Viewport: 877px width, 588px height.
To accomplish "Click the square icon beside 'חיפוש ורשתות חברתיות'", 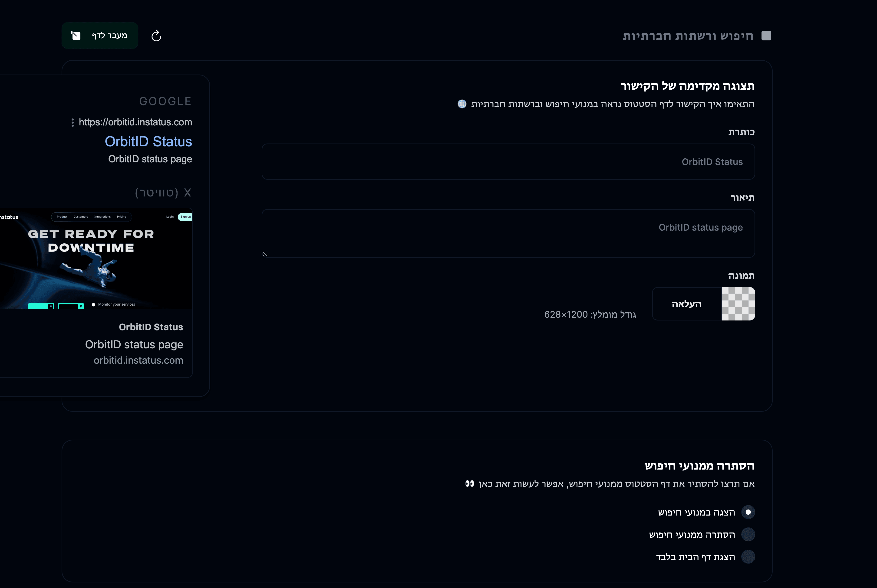I will point(766,36).
